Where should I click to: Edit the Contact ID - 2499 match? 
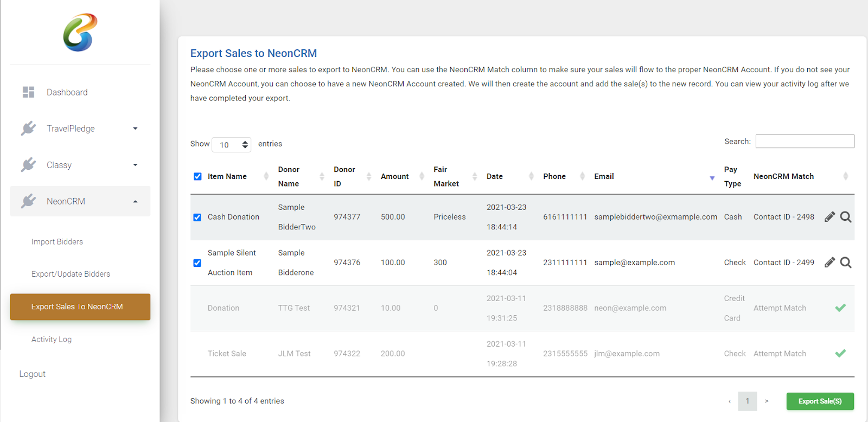(x=829, y=263)
